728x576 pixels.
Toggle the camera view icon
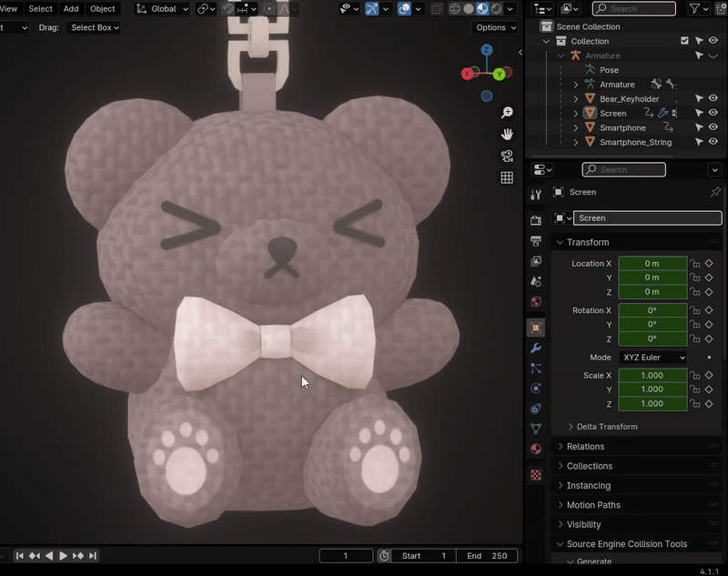point(507,157)
